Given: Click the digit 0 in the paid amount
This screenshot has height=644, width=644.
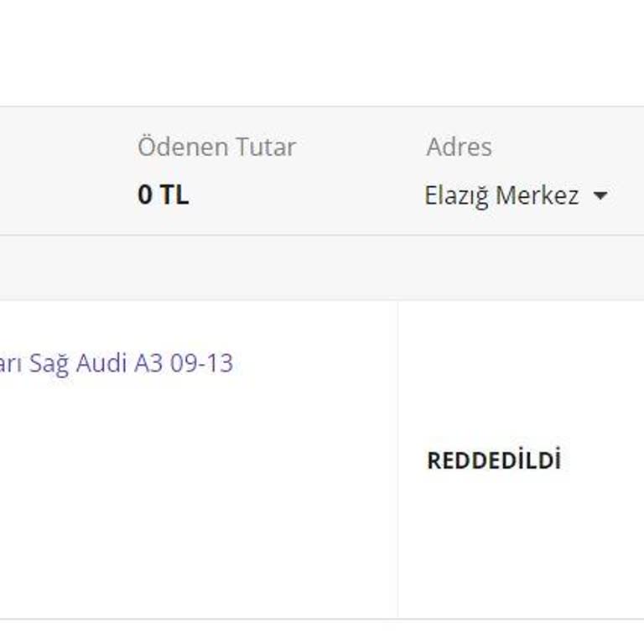Looking at the screenshot, I should coord(145,195).
